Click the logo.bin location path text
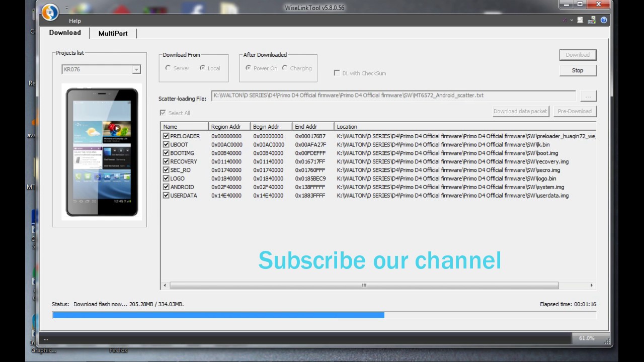 pos(446,178)
